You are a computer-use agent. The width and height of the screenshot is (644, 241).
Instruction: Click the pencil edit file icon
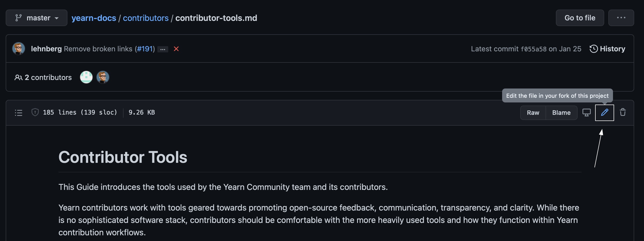(x=604, y=113)
